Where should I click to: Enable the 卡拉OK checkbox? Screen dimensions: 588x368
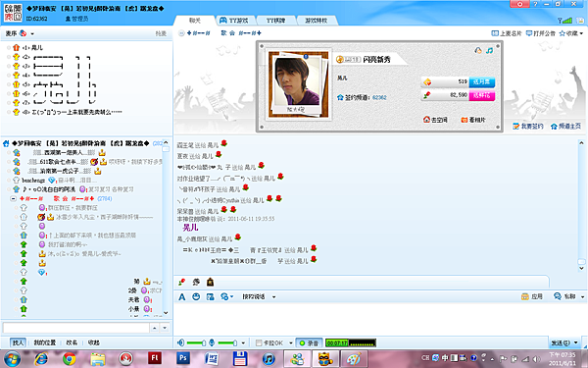259,342
